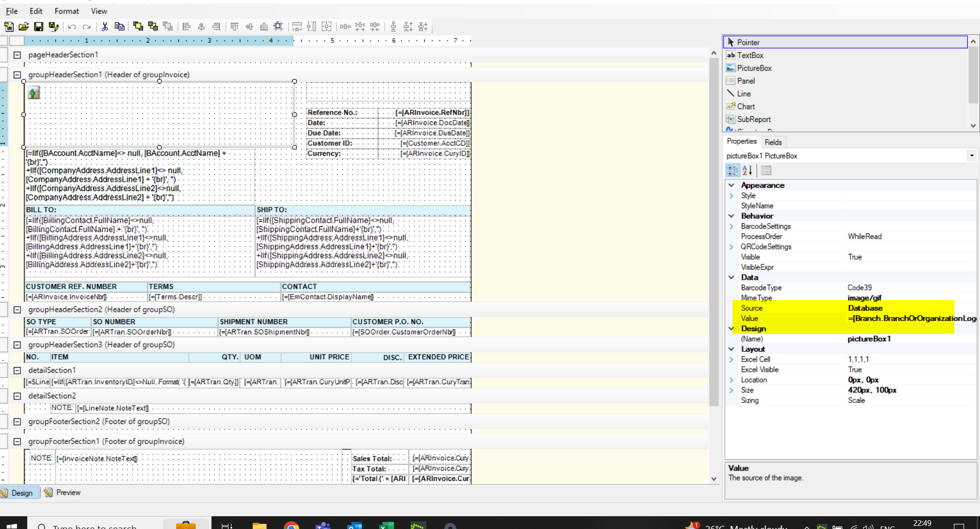Click the design area's bottom scroll arrow
The width and height of the screenshot is (980, 529).
click(714, 479)
